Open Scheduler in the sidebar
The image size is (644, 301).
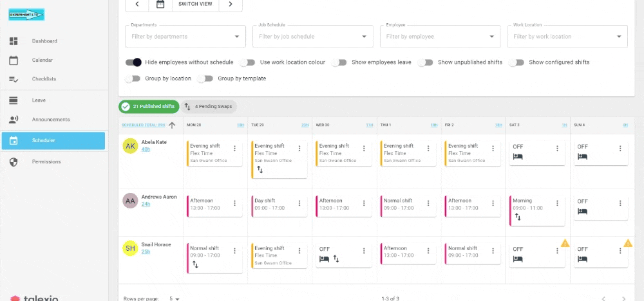click(x=53, y=141)
